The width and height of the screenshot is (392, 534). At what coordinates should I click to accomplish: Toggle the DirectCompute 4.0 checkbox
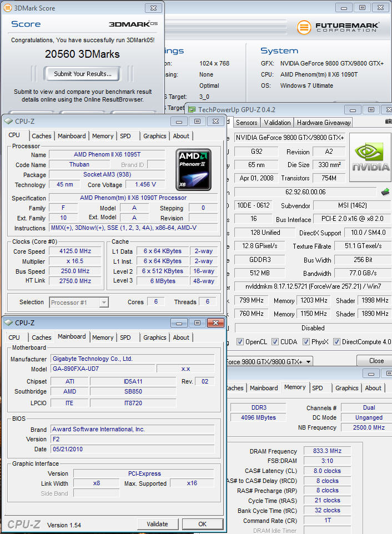[x=336, y=341]
